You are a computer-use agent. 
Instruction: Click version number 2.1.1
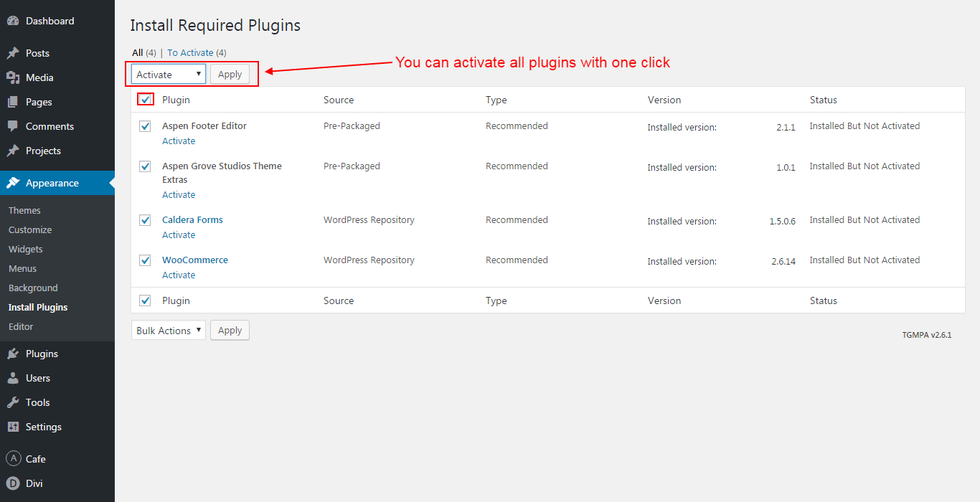point(786,128)
